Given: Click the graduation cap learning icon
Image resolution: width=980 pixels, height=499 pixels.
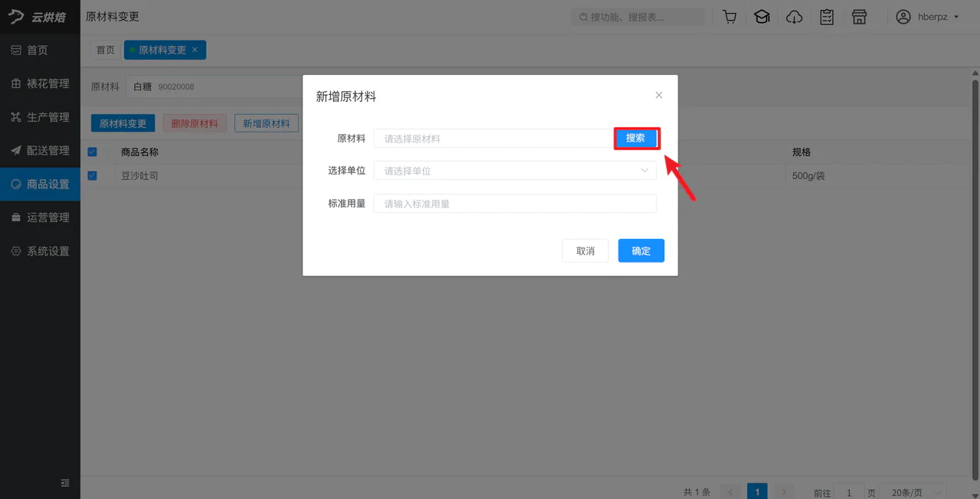Looking at the screenshot, I should [x=762, y=17].
